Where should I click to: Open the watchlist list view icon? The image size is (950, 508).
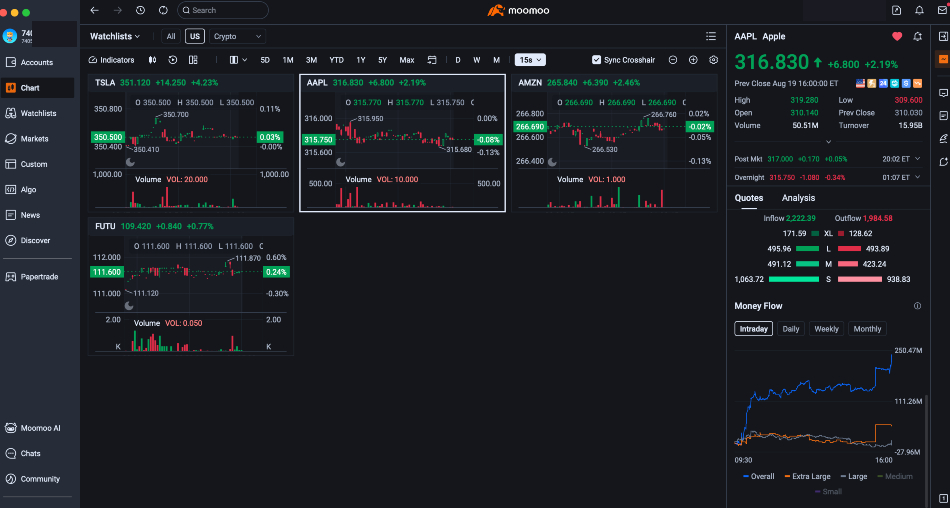(x=711, y=36)
